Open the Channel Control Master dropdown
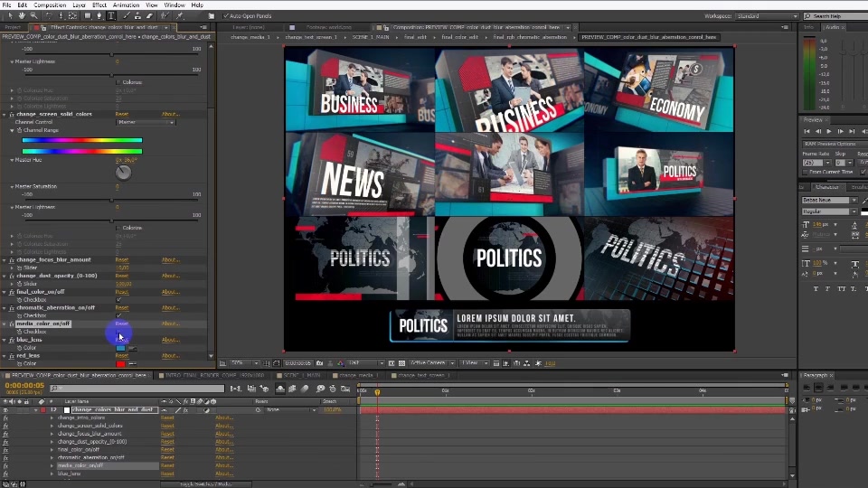 coord(146,122)
